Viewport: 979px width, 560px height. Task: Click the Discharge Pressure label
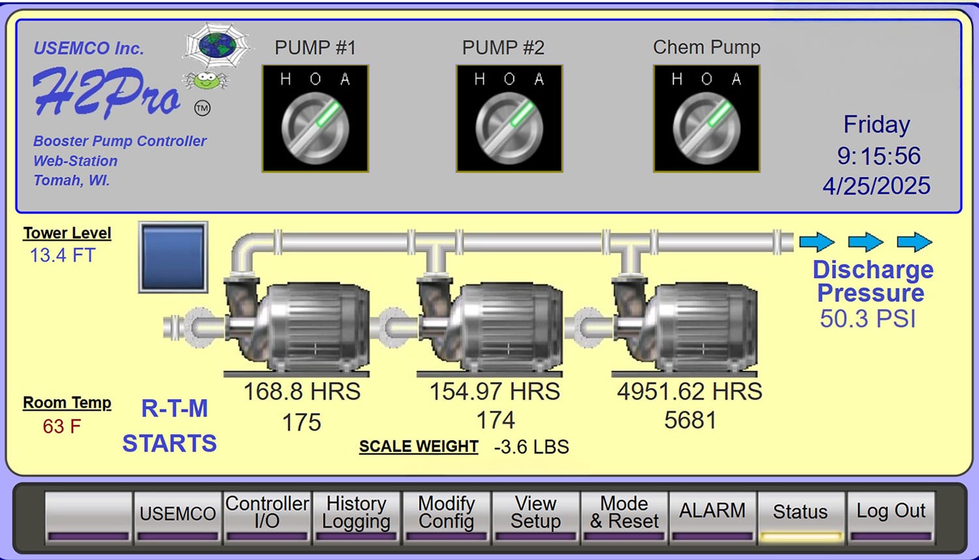[873, 281]
